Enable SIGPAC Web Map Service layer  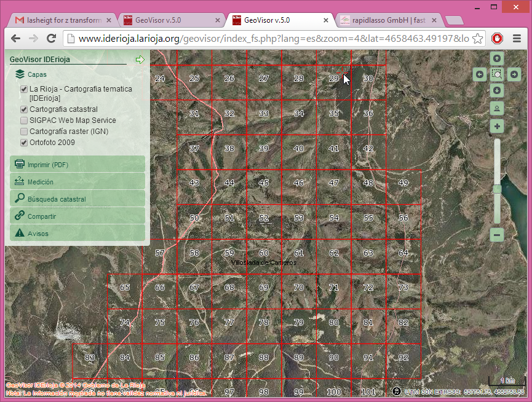(x=24, y=120)
